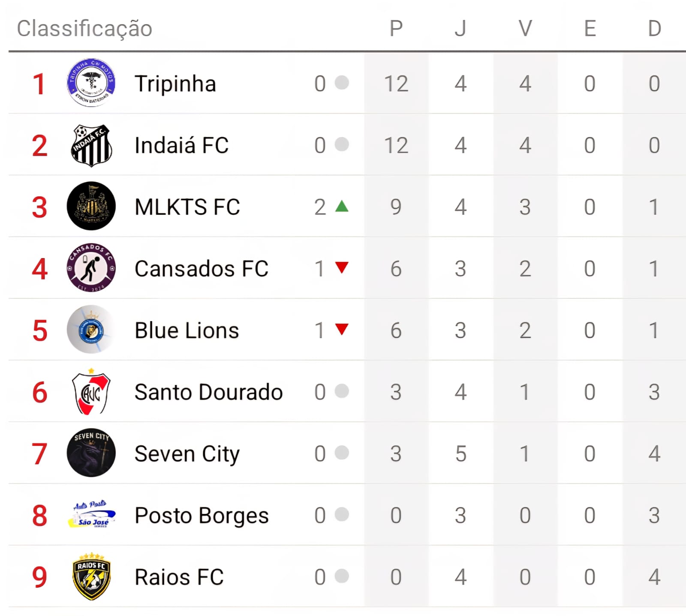
Task: Select the Raios FC lightning badge
Action: pos(91,576)
